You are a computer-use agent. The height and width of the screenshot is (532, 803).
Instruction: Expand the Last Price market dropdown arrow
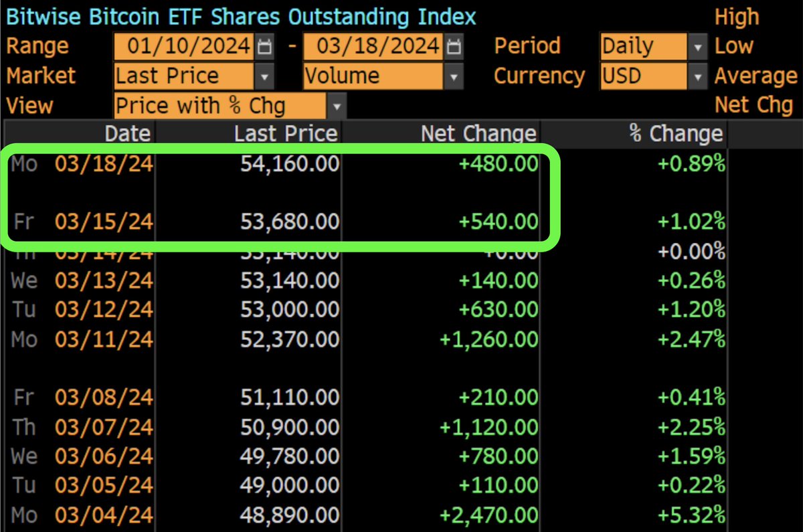265,77
